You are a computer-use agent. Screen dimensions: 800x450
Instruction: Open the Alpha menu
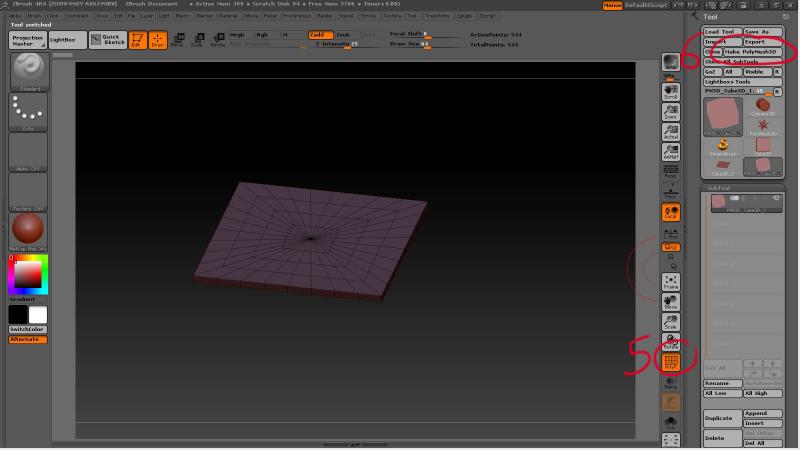pos(15,16)
